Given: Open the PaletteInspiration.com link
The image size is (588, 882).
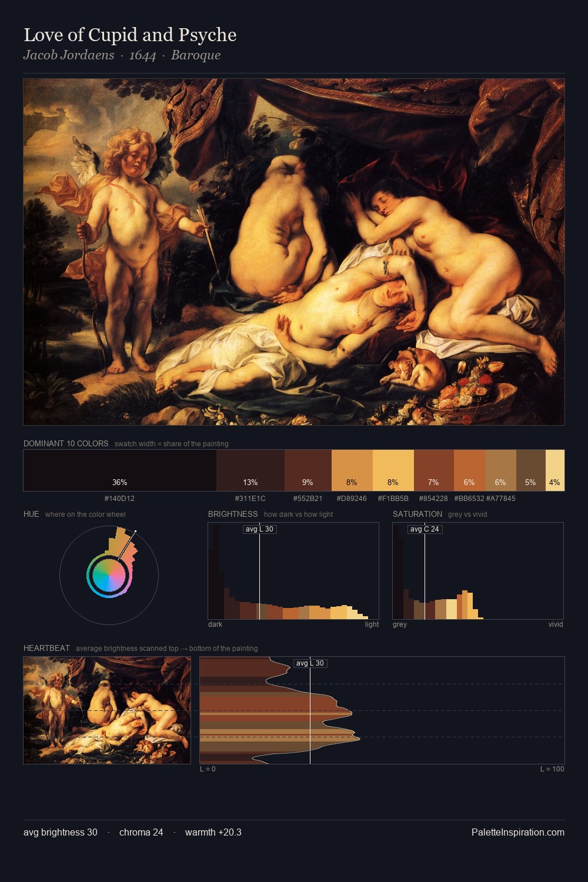Looking at the screenshot, I should pyautogui.click(x=518, y=833).
